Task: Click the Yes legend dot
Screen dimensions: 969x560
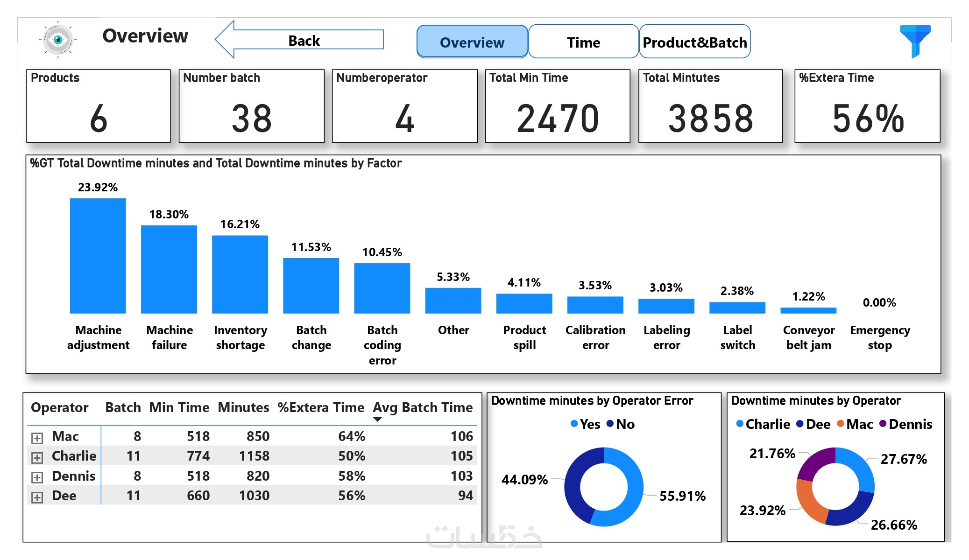Action: [574, 424]
